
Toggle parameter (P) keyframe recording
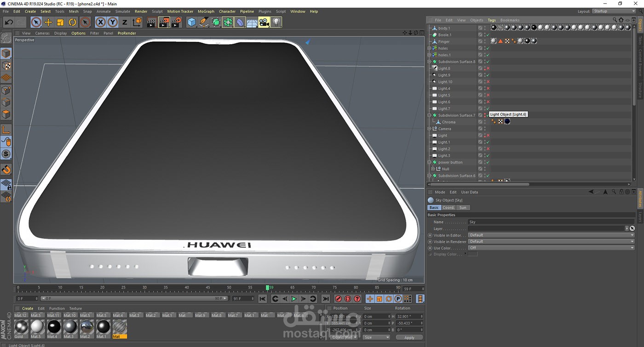(398, 299)
